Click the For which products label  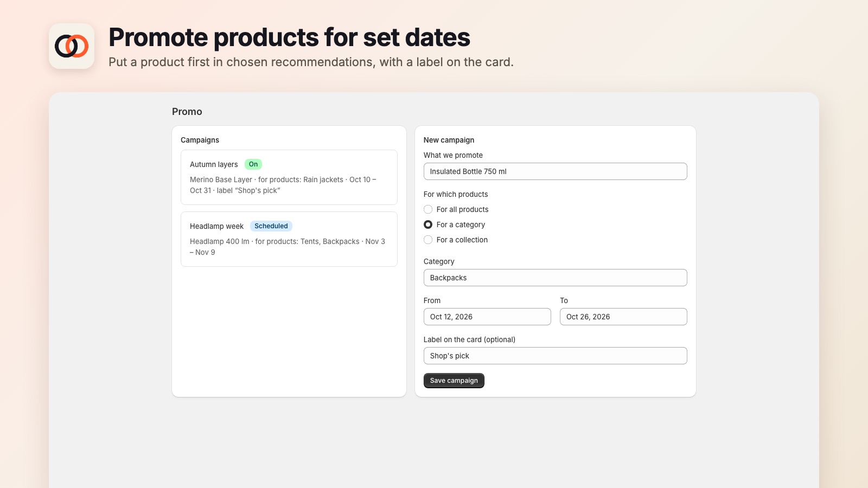[x=456, y=194]
